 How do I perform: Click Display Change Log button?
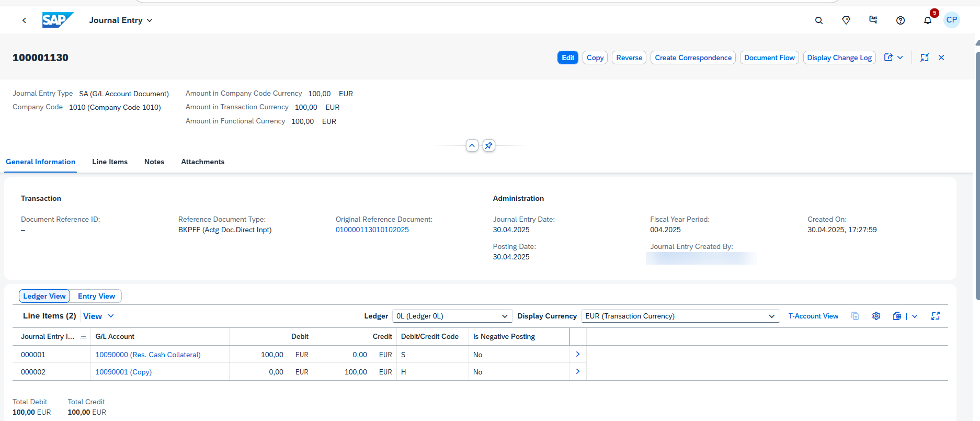[x=839, y=58]
